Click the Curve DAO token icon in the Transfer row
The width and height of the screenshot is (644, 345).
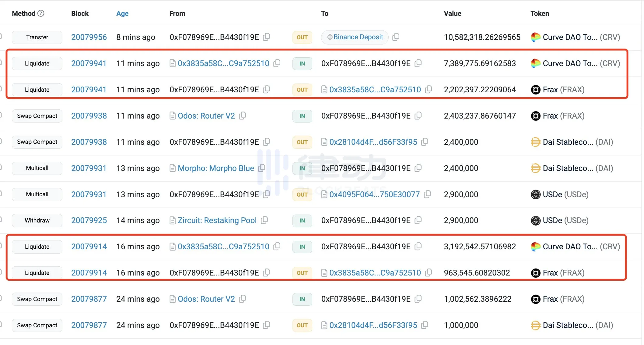pos(535,37)
